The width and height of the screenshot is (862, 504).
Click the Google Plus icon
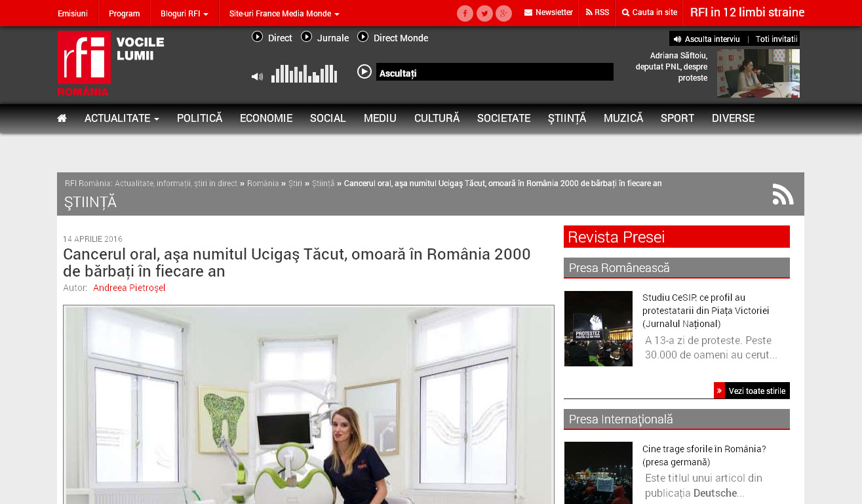[503, 13]
